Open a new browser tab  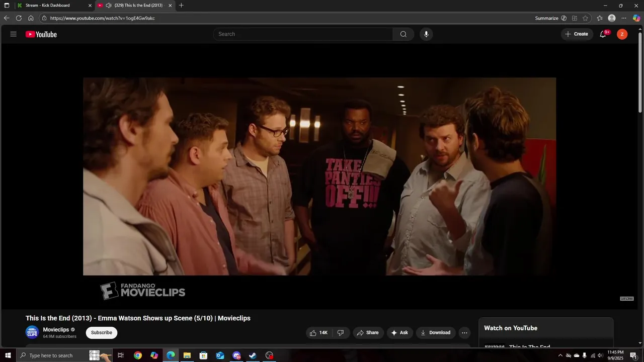click(x=181, y=6)
